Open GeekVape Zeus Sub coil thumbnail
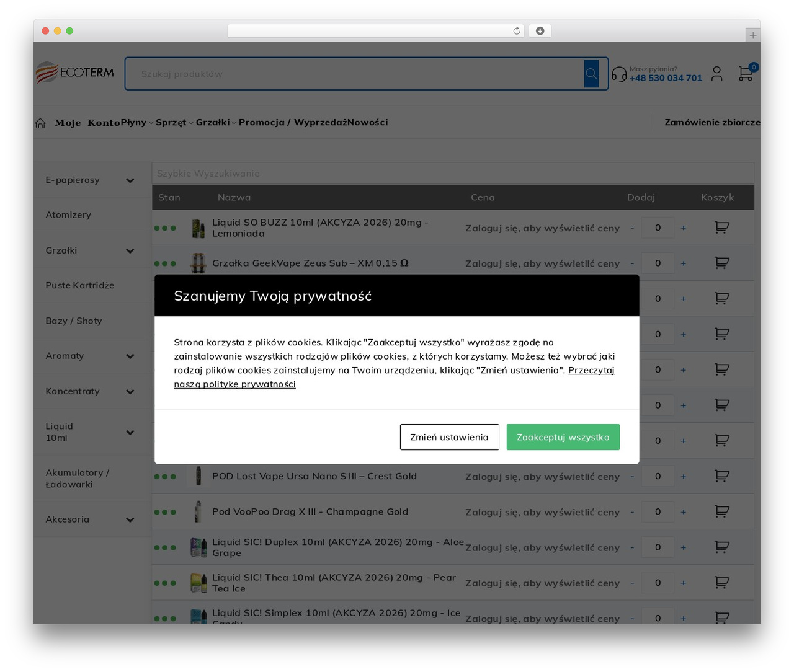Viewport: 794px width, 672px height. coord(198,263)
